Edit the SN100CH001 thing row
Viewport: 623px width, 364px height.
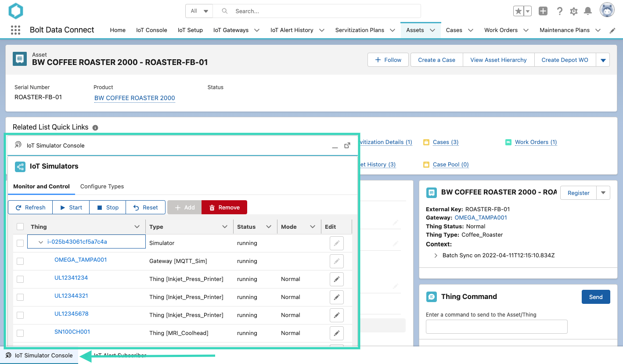click(x=337, y=333)
